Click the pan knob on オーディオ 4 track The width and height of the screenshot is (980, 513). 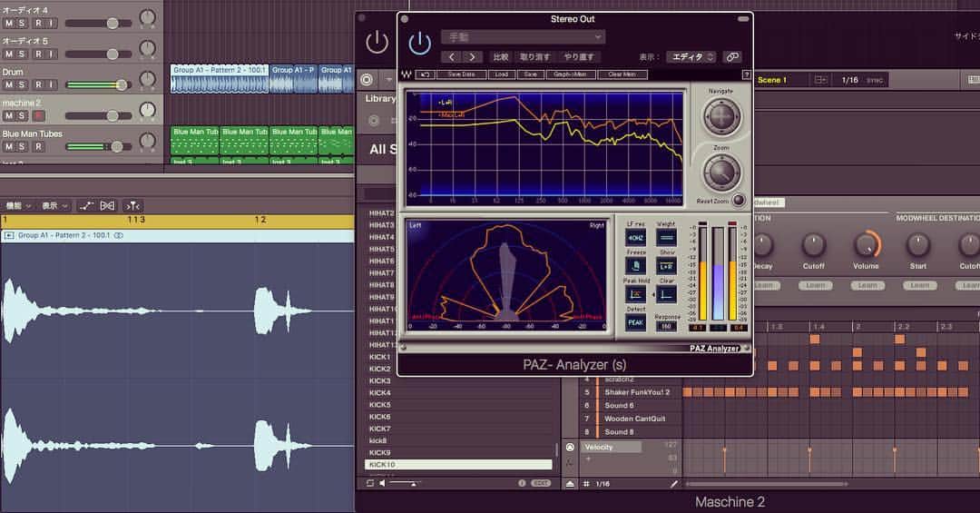(148, 17)
